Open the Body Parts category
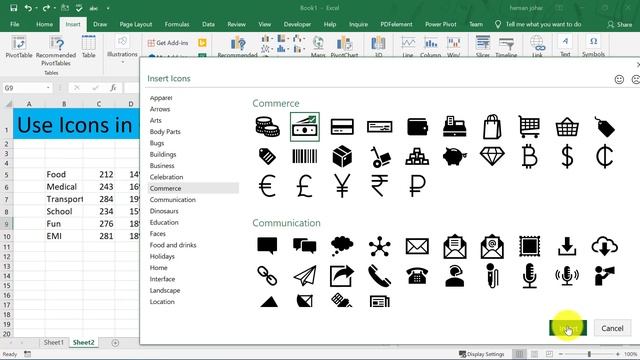Screen dimensions: 640x360 tap(165, 132)
